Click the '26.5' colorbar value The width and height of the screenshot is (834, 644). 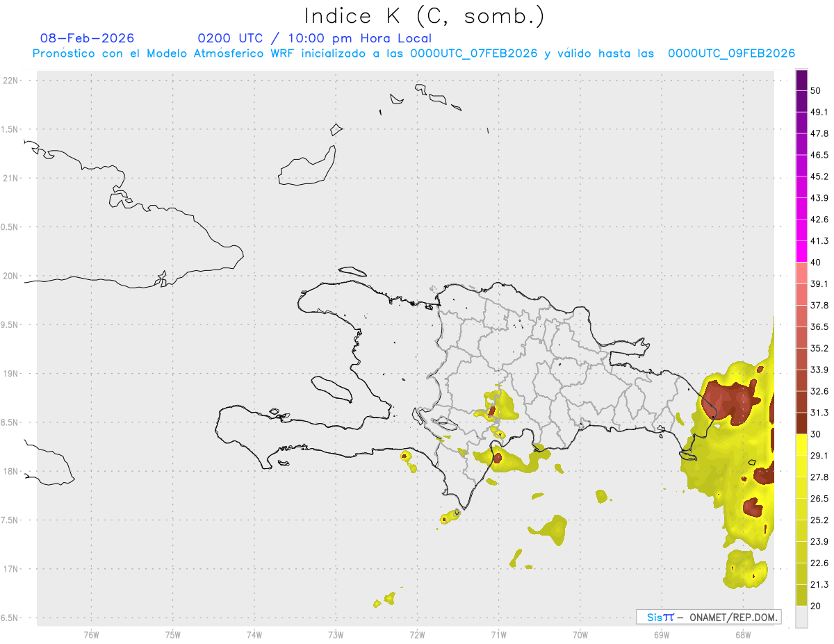(819, 499)
